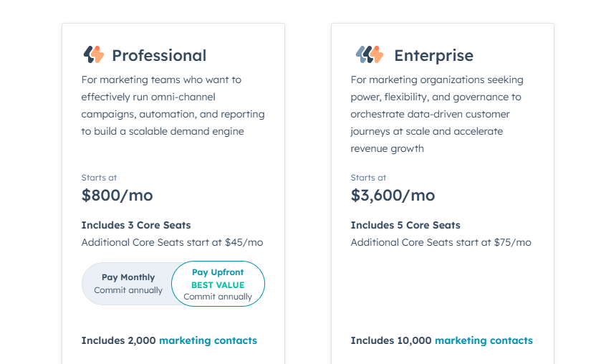Click the BEST VALUE label in the toggle
This screenshot has height=364, width=601.
[218, 285]
